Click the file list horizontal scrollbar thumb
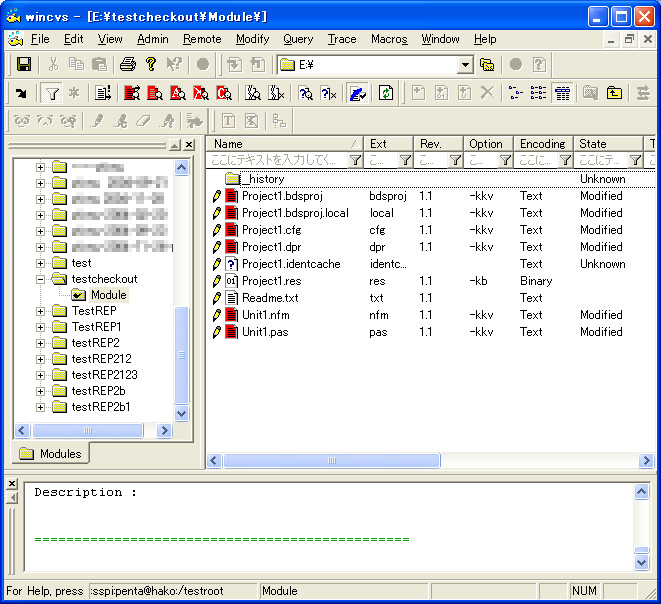661x604 pixels. click(332, 460)
